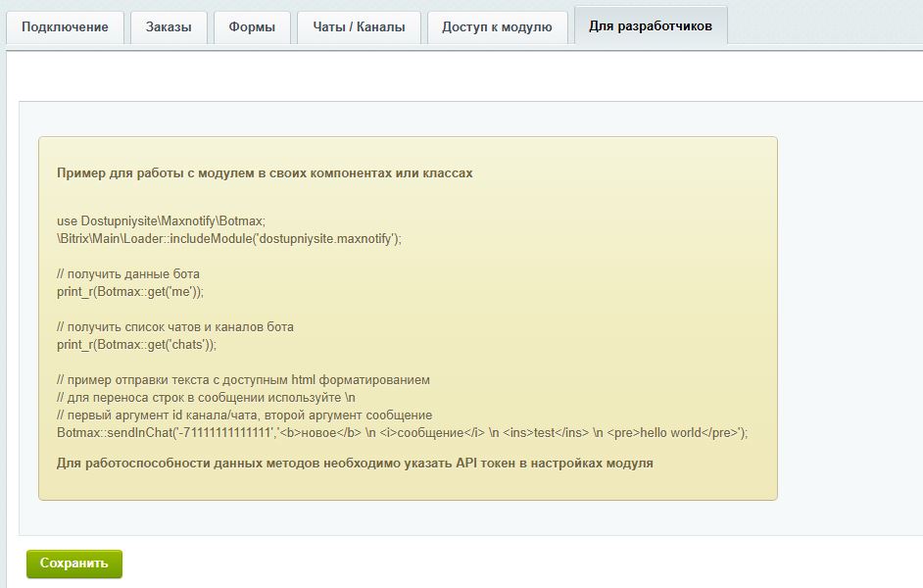Select the Формы tab
This screenshot has width=923, height=588.
tap(253, 27)
